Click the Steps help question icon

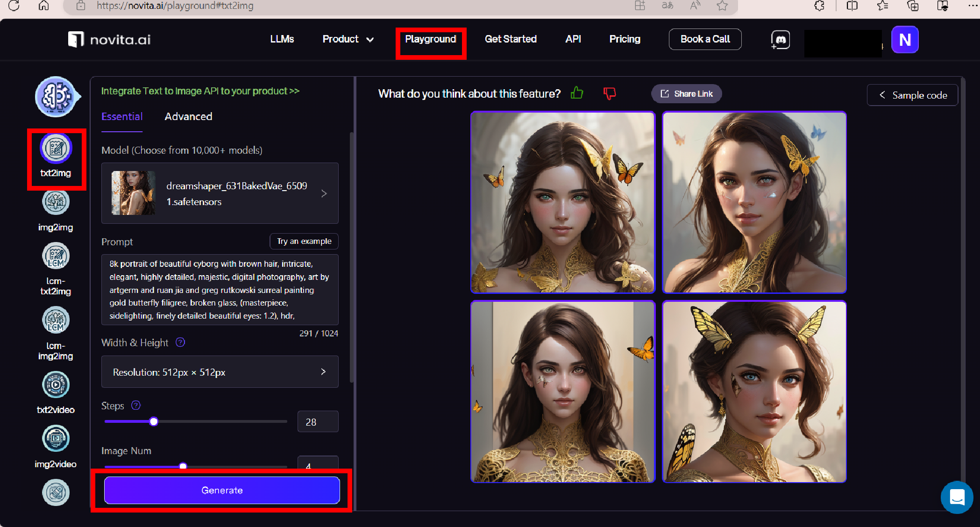(x=136, y=406)
